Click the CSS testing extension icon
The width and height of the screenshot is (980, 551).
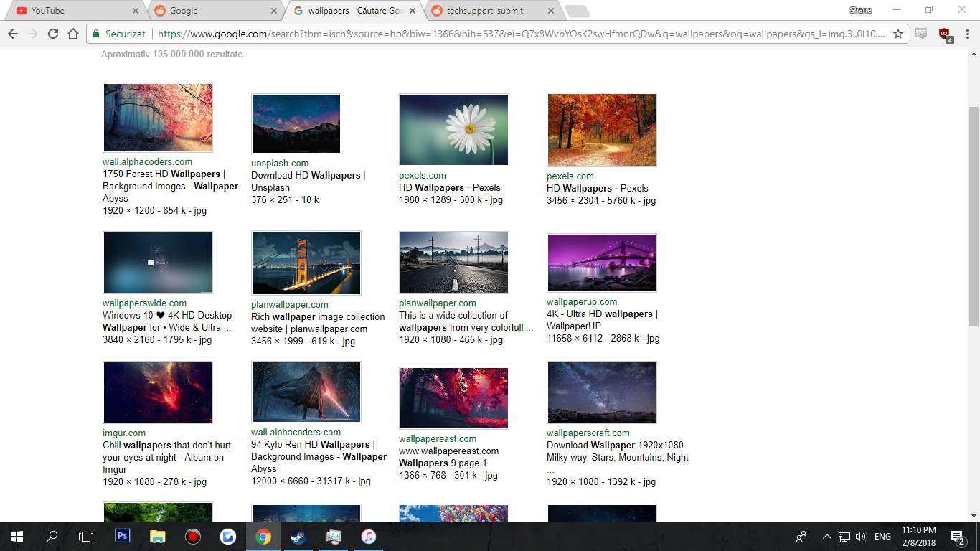(920, 33)
